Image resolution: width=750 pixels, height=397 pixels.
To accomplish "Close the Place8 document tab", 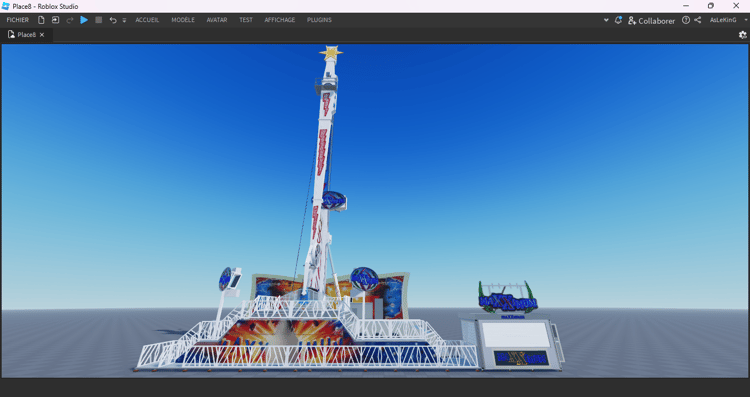I will pyautogui.click(x=42, y=35).
